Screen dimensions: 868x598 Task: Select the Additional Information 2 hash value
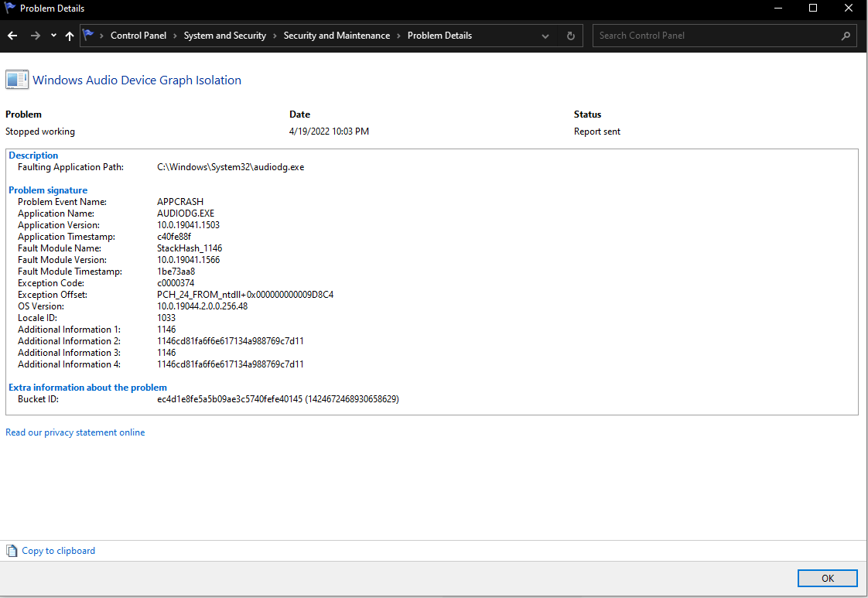click(x=231, y=341)
